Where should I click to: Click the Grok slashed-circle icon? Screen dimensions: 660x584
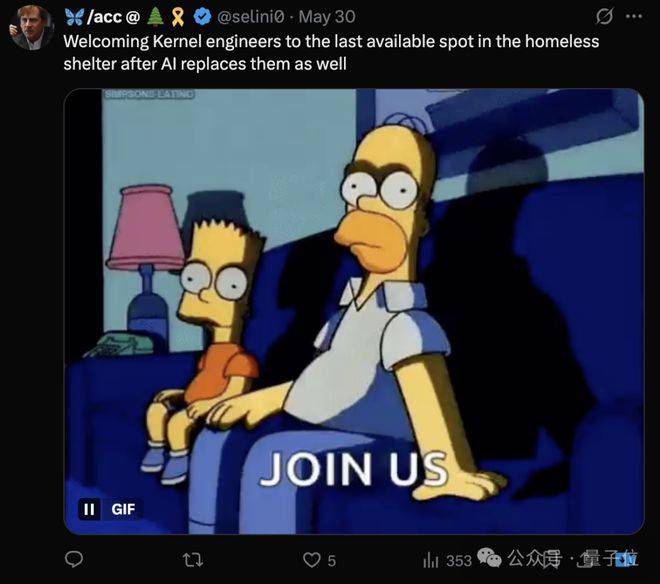tap(604, 16)
